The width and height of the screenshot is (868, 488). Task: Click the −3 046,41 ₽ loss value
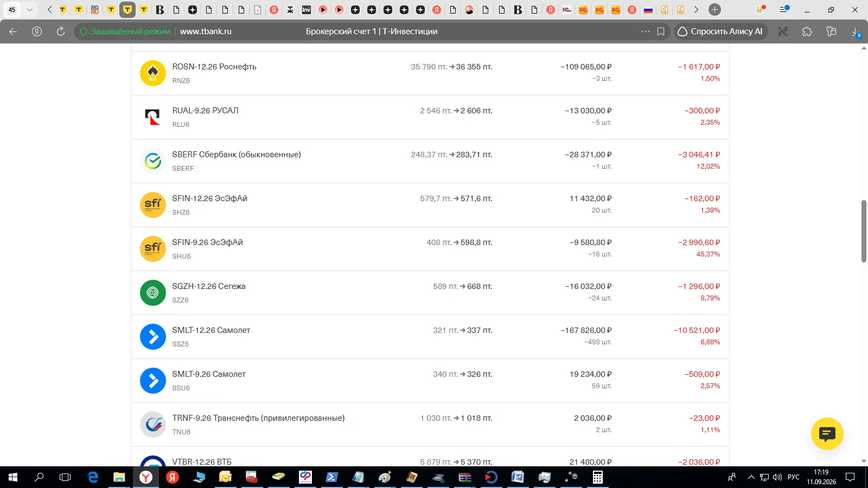point(699,155)
